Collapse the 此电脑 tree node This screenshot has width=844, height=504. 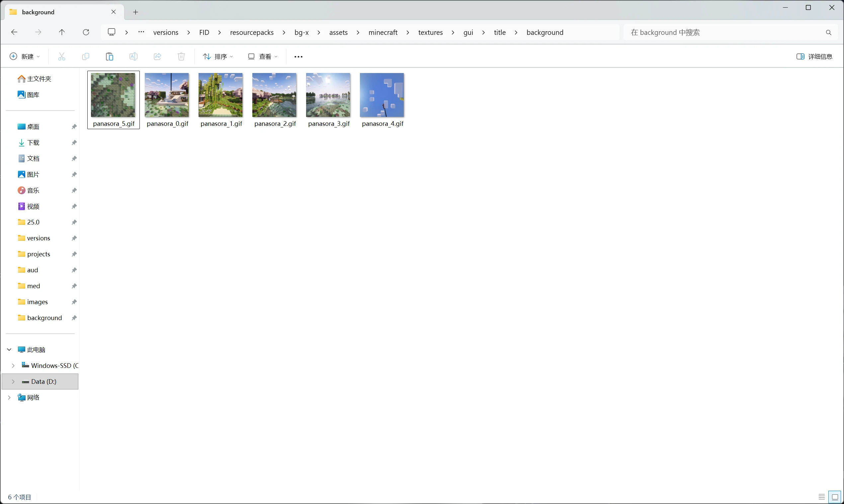(x=9, y=350)
